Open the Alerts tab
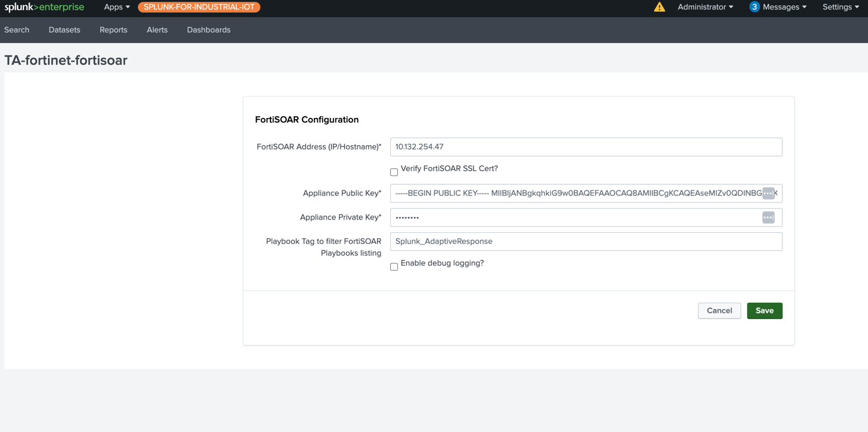The image size is (868, 432). pos(157,30)
